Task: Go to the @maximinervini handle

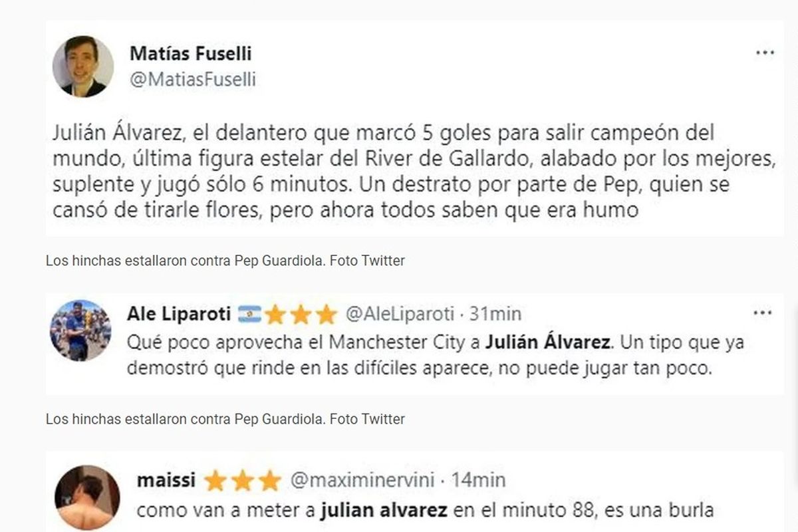Action: [x=362, y=480]
